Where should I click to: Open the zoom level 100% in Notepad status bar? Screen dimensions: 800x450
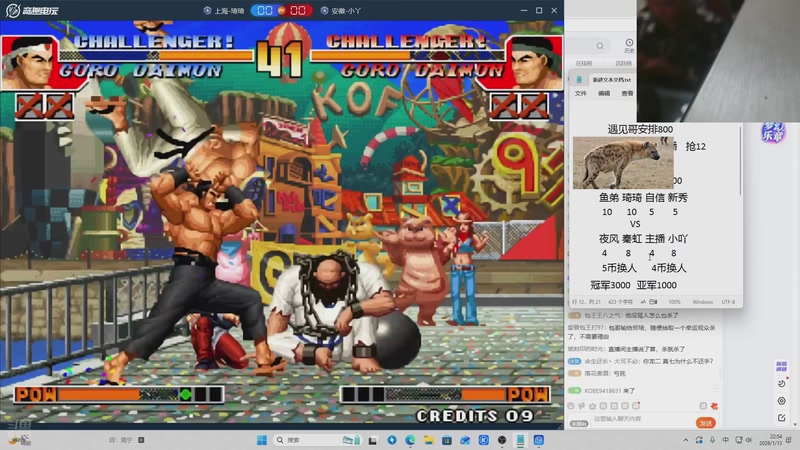click(674, 302)
